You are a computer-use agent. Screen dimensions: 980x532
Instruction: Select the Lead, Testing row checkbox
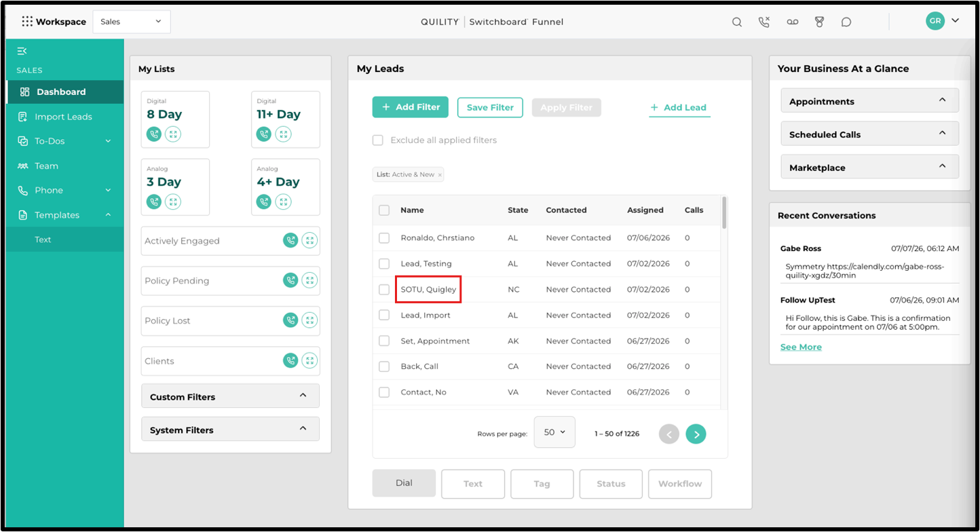pyautogui.click(x=384, y=264)
